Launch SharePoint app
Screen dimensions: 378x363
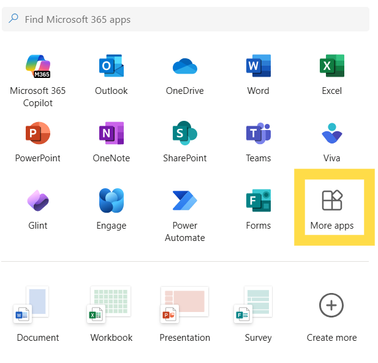click(185, 133)
